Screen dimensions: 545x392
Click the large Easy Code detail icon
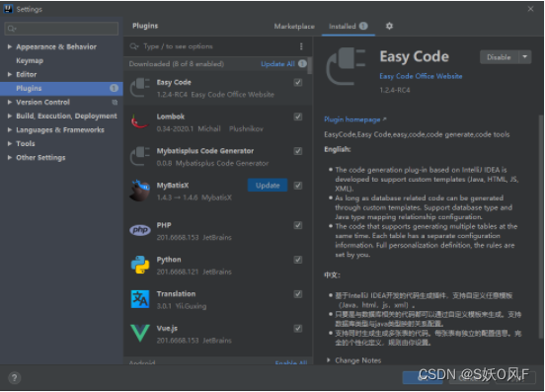347,66
